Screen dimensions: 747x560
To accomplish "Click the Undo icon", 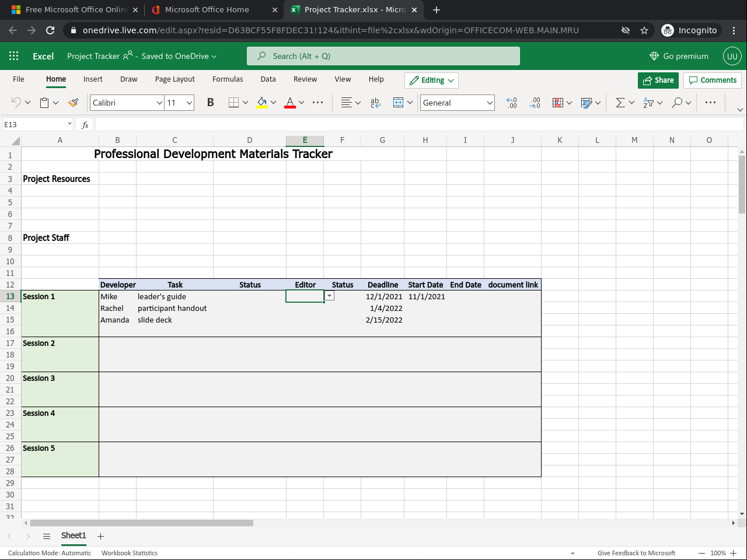I will tap(16, 102).
